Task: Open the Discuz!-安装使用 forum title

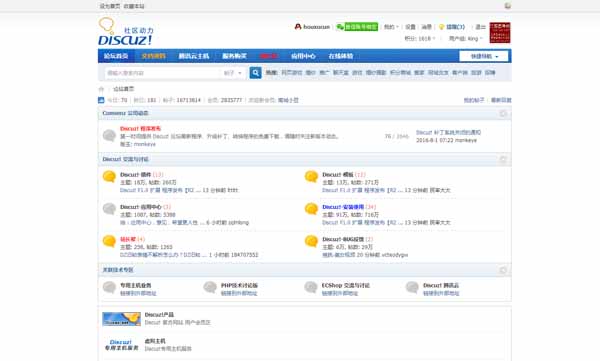Action: (343, 207)
